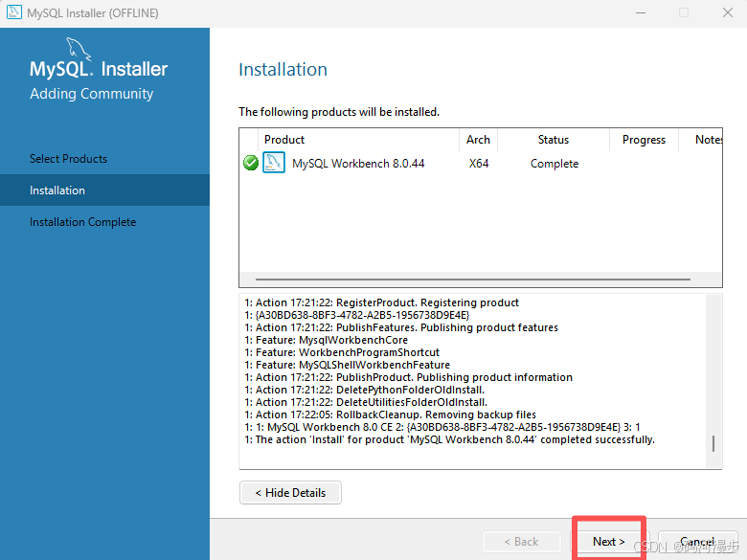Screen dimensions: 747x560
Task: Click the RollbackCleanup log line
Action: pos(390,414)
